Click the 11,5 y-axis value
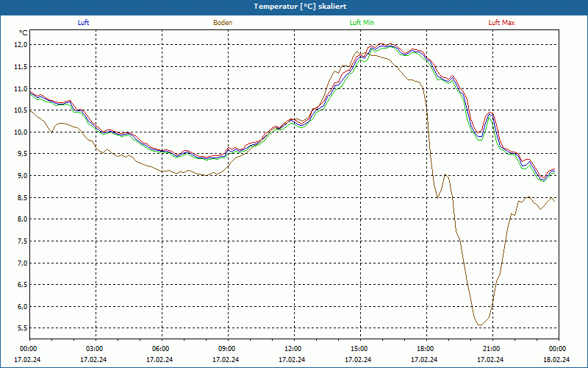 [x=21, y=67]
